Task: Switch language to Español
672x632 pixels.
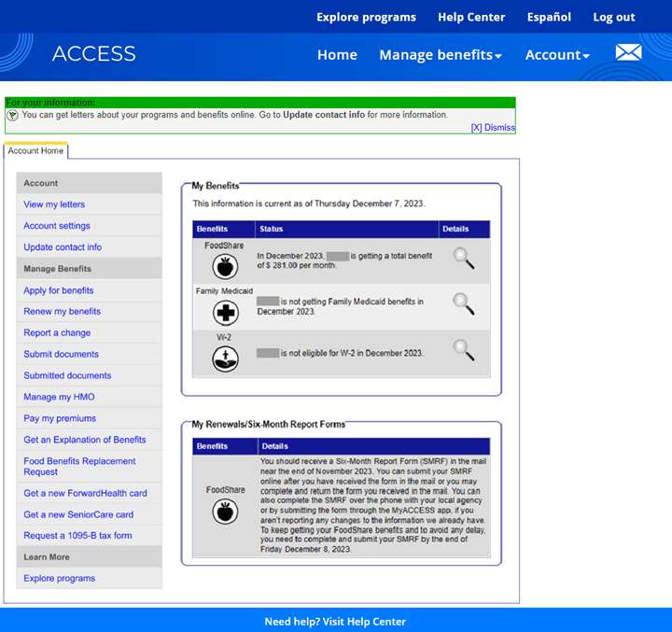Action: coord(549,17)
